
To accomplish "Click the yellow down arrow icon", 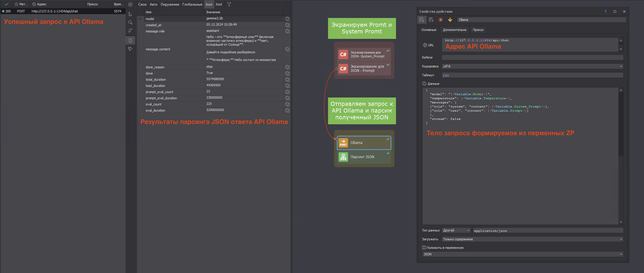I will (450, 20).
